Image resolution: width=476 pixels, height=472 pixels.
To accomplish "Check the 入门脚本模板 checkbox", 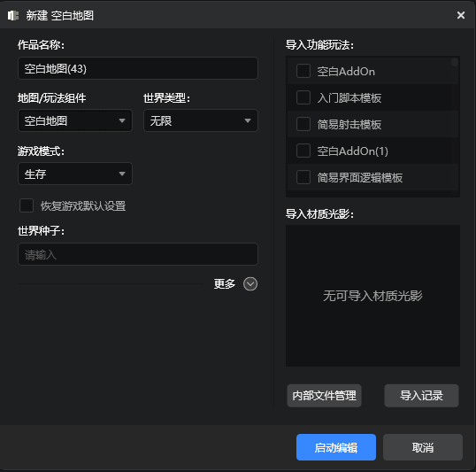I will (x=303, y=97).
